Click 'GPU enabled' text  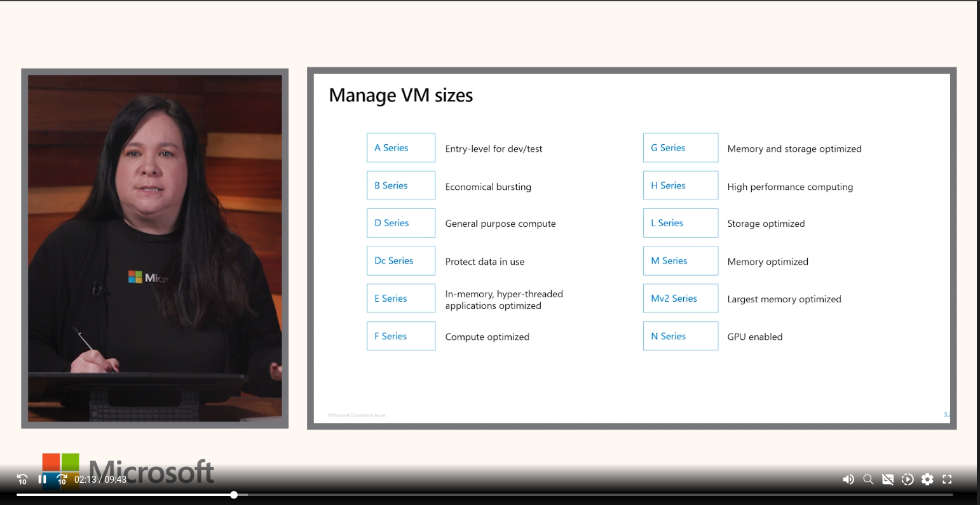755,337
